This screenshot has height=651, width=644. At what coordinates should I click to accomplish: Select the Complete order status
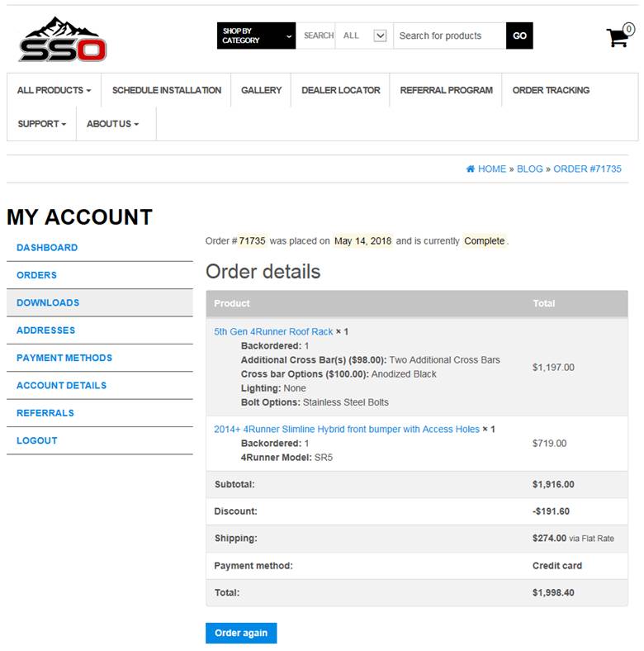(485, 240)
